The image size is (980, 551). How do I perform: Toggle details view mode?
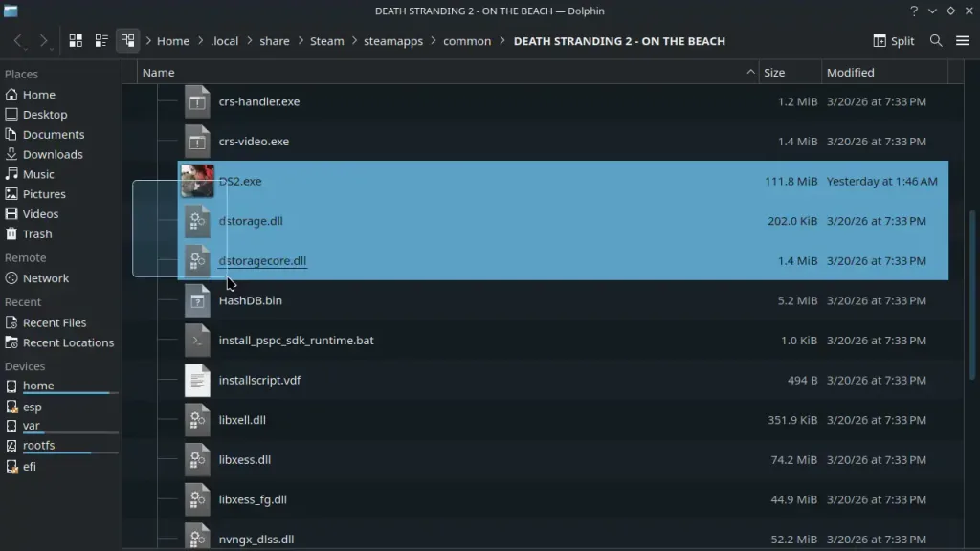(101, 40)
